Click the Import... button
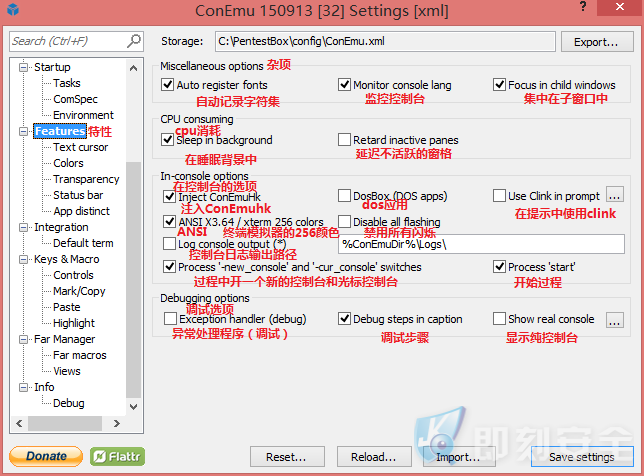Image resolution: width=644 pixels, height=476 pixels. click(x=459, y=457)
